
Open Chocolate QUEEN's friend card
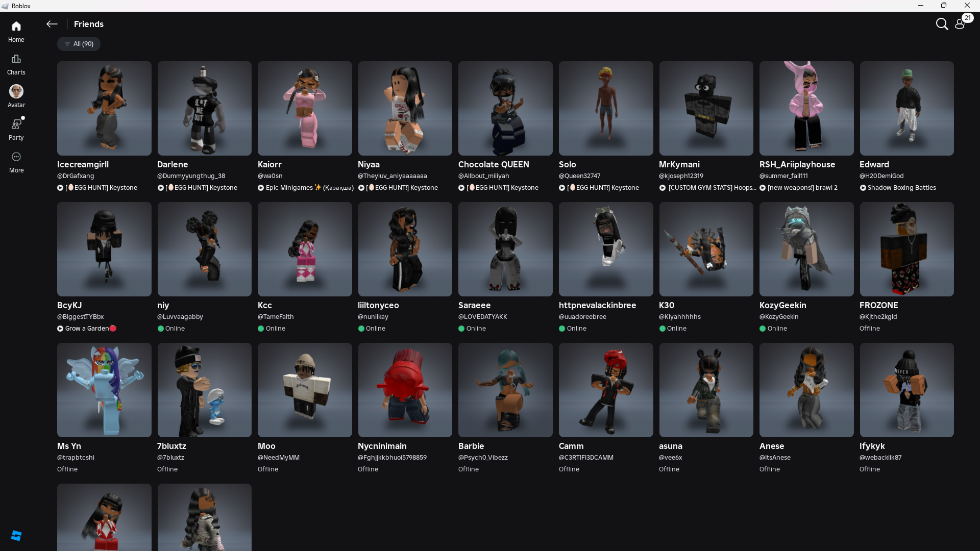(505, 108)
